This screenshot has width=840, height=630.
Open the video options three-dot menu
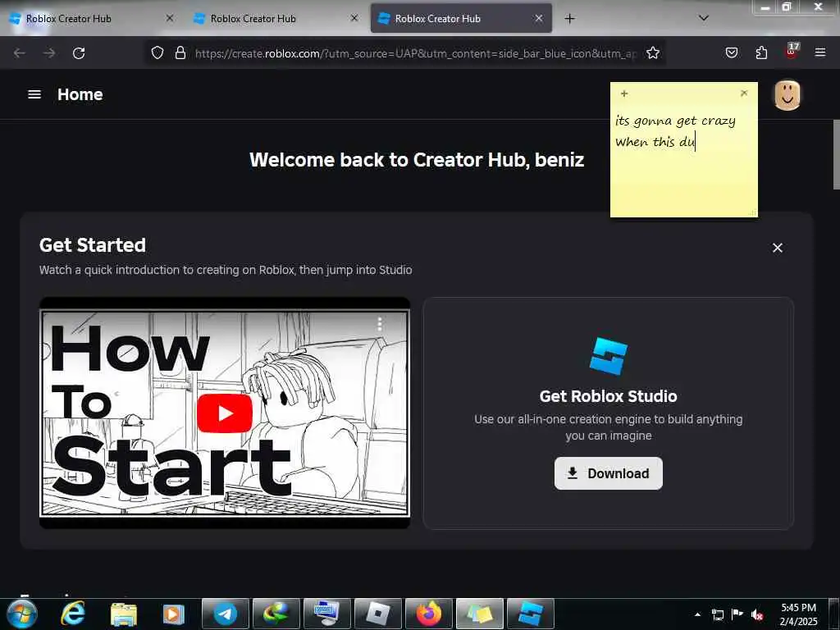point(379,324)
